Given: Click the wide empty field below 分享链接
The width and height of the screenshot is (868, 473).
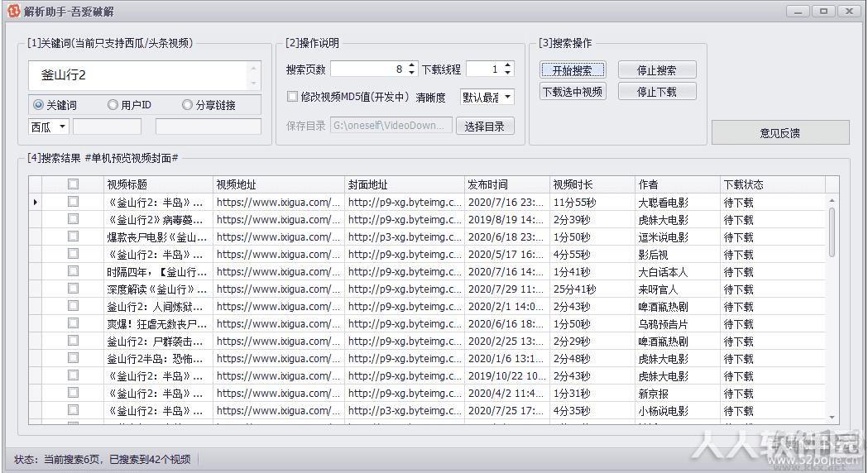Looking at the screenshot, I should click(209, 127).
